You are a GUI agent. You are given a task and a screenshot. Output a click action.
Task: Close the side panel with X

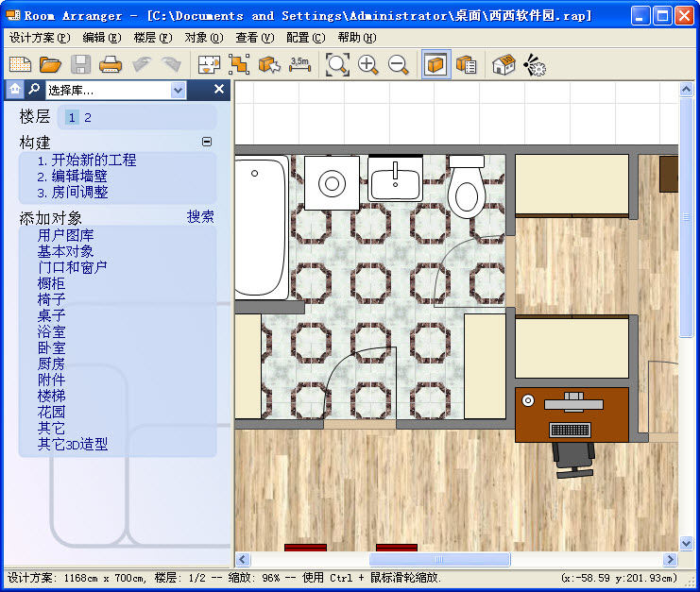[x=219, y=89]
